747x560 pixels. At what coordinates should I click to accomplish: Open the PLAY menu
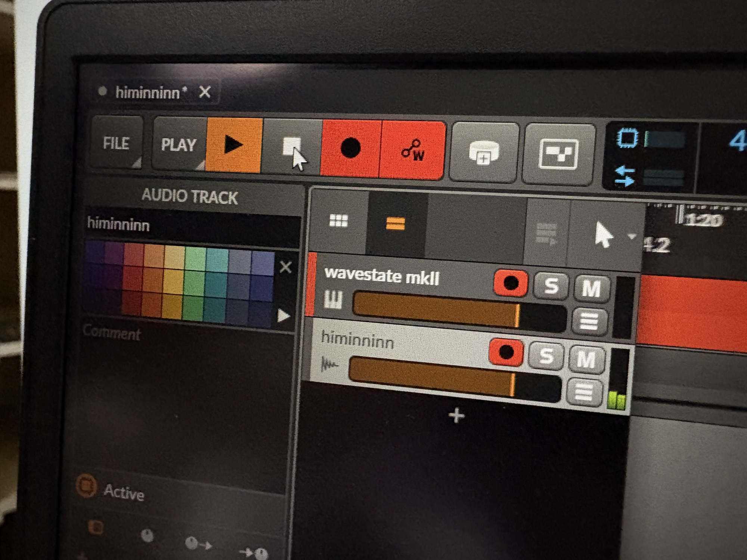(x=179, y=145)
